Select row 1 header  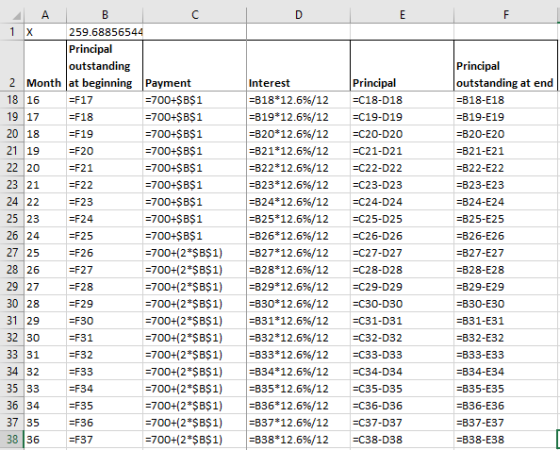point(12,32)
